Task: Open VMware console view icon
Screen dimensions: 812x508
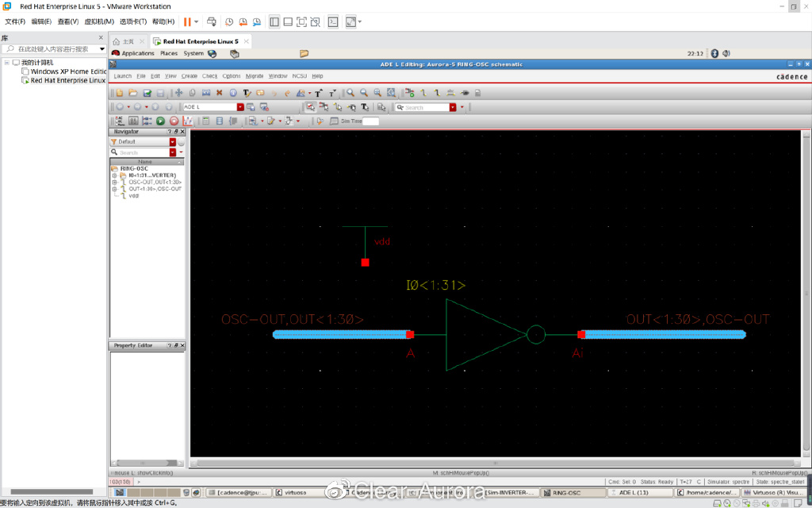Action: coord(334,21)
